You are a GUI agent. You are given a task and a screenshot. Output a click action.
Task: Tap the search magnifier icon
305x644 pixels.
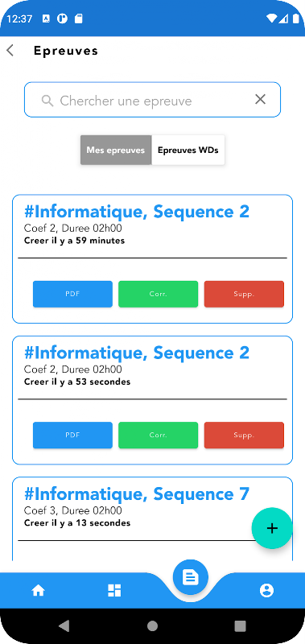tap(47, 101)
